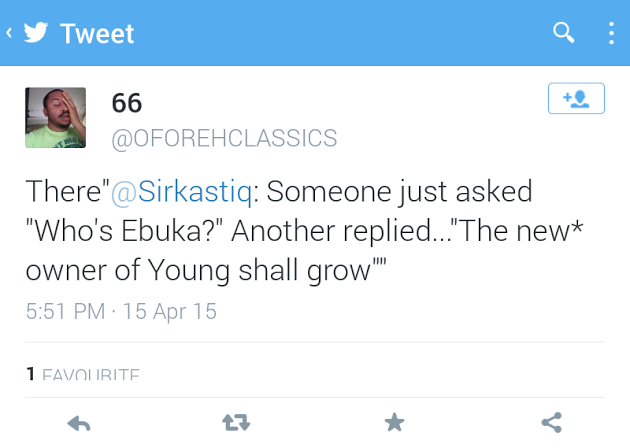Share the tweet via share icon
This screenshot has width=630, height=448.
(x=551, y=424)
